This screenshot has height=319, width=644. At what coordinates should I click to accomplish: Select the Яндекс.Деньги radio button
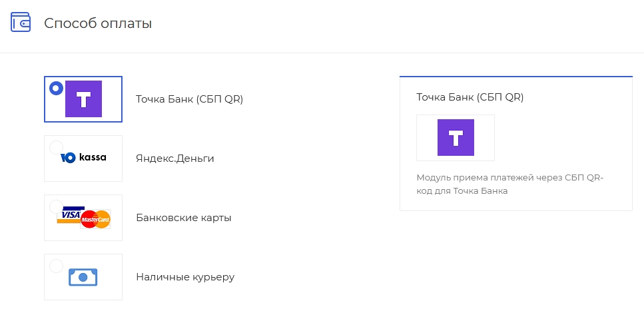56,147
